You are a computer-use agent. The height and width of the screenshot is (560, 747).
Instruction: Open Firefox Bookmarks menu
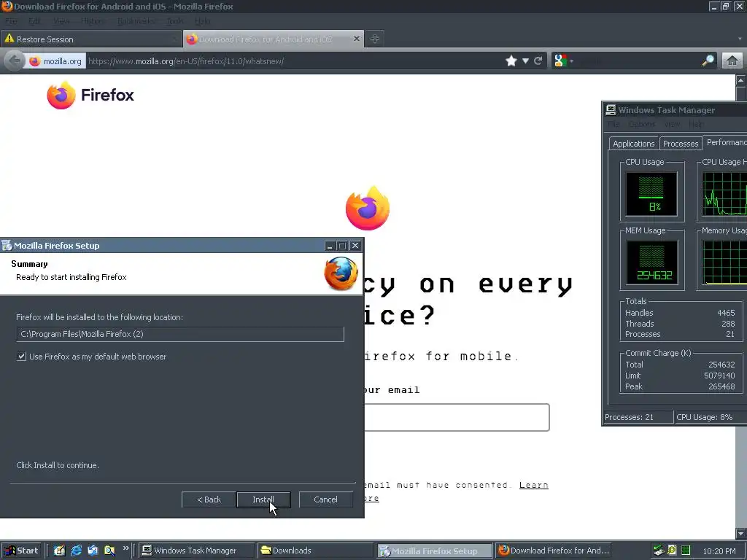136,21
